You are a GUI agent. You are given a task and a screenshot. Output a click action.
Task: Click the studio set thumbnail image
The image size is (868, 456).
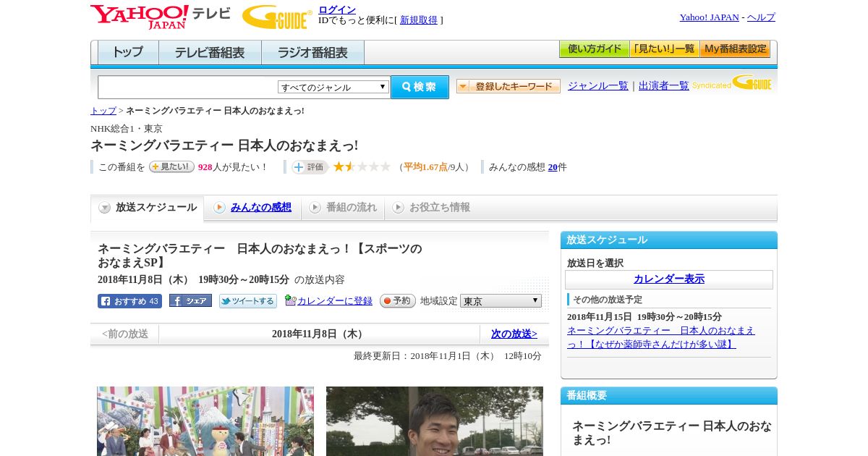205,421
